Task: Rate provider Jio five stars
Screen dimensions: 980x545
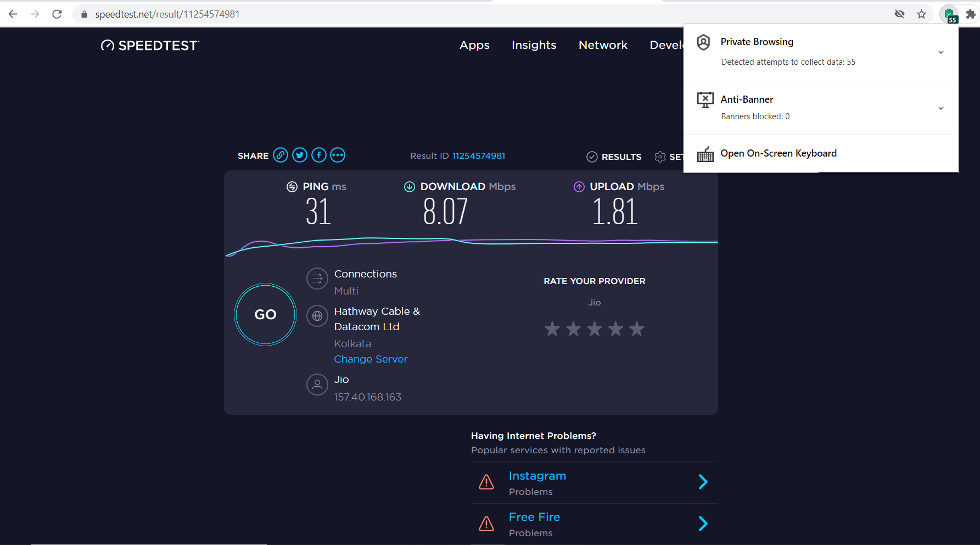Action: (x=637, y=329)
